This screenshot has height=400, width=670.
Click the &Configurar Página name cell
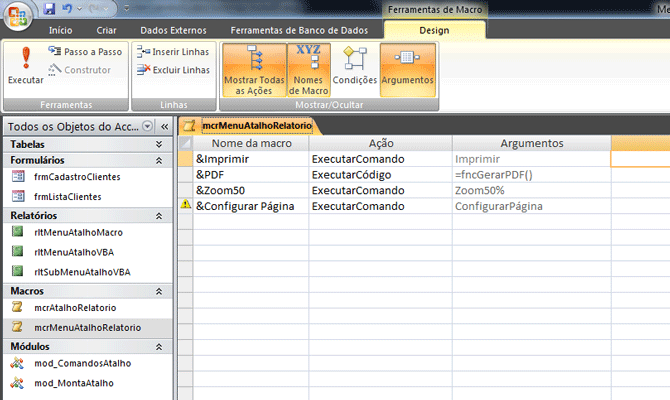click(251, 206)
